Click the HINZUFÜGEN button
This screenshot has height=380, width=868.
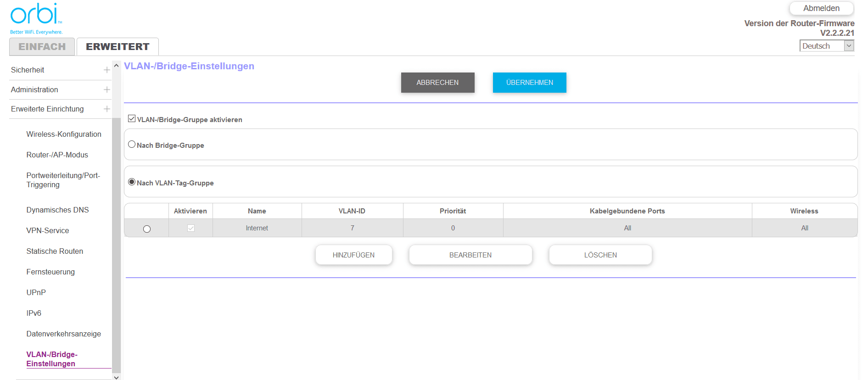click(x=353, y=255)
